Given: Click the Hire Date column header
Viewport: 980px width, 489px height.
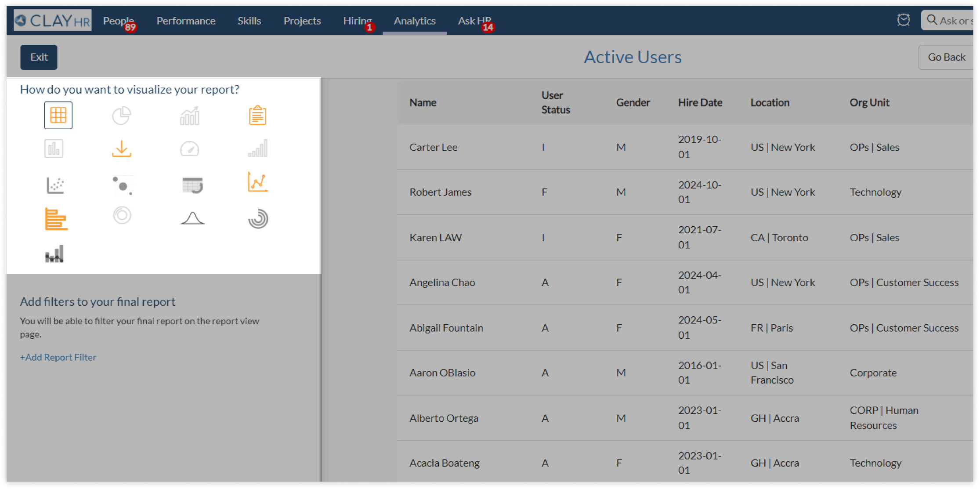Looking at the screenshot, I should click(x=700, y=102).
